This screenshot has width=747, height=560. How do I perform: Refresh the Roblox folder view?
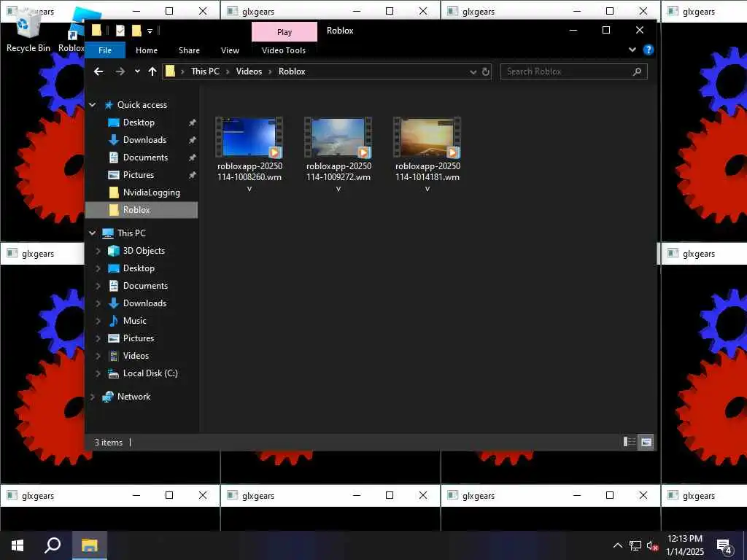click(485, 72)
